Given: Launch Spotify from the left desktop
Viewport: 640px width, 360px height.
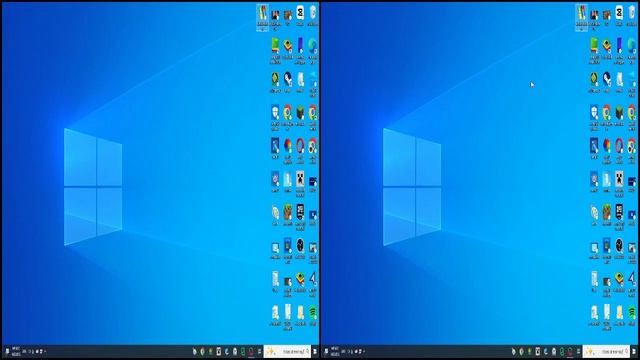Looking at the screenshot, I should (313, 316).
